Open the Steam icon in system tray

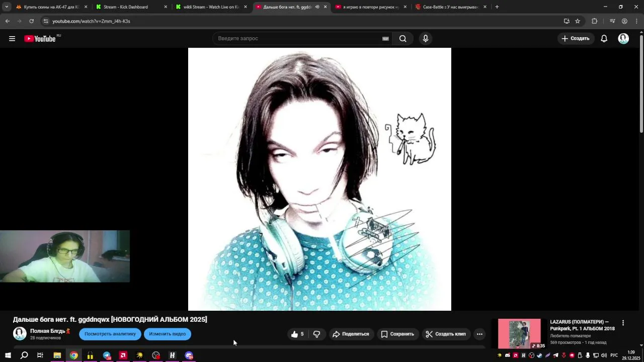[539, 355]
